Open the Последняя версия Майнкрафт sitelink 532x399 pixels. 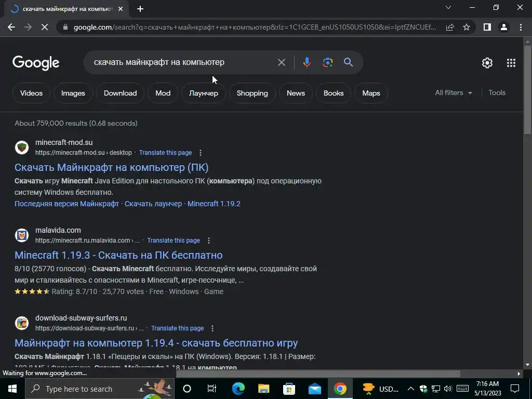click(x=66, y=204)
